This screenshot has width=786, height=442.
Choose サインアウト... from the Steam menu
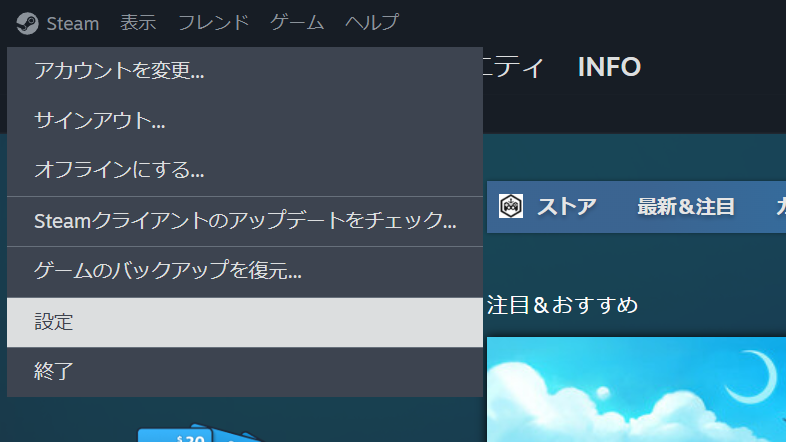click(245, 120)
